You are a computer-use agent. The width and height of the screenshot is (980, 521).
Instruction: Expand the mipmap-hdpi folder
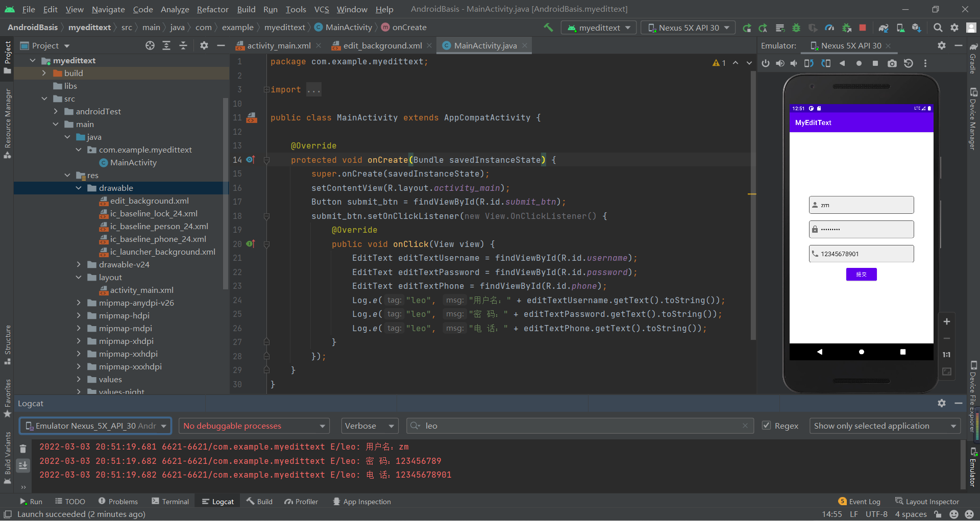click(x=79, y=315)
